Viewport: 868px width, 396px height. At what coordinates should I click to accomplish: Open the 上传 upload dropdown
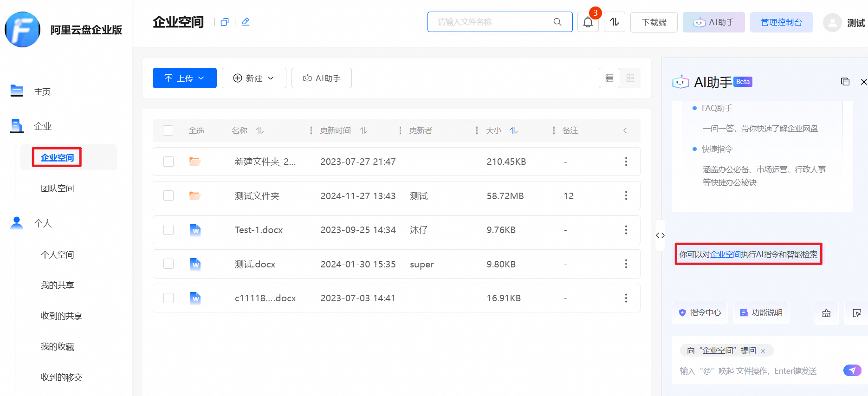[185, 78]
